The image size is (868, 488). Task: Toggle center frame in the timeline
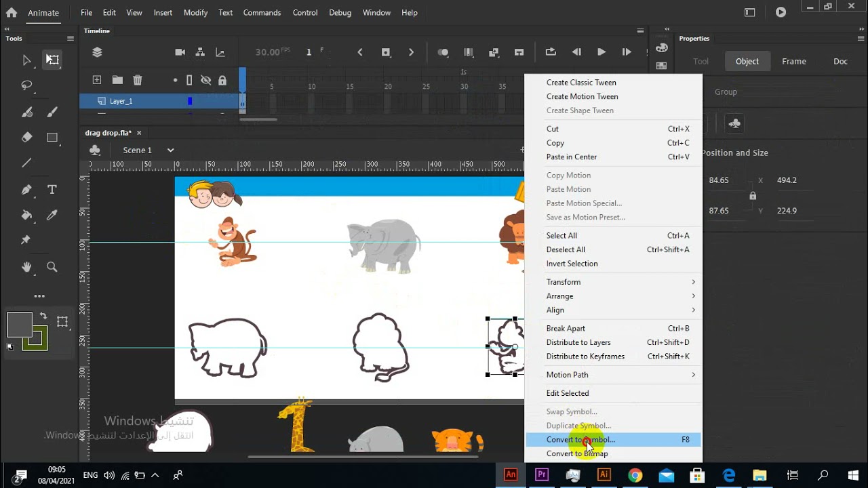pos(519,52)
